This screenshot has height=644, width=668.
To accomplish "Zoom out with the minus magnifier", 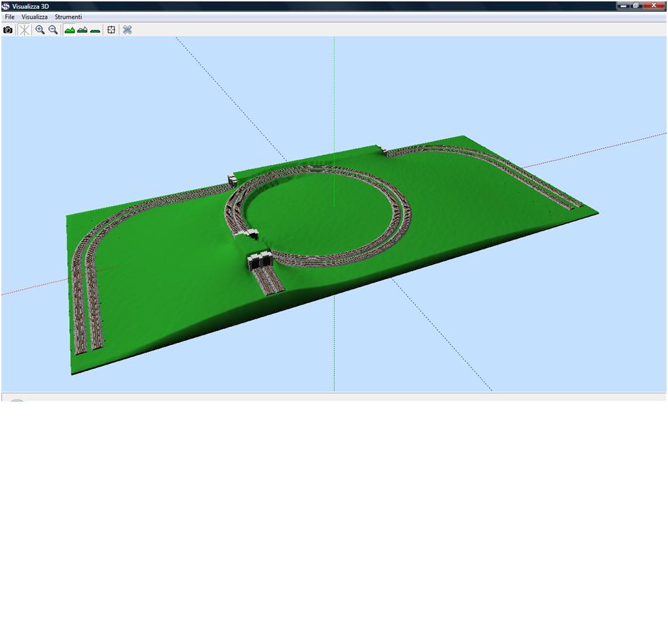I will [x=53, y=30].
